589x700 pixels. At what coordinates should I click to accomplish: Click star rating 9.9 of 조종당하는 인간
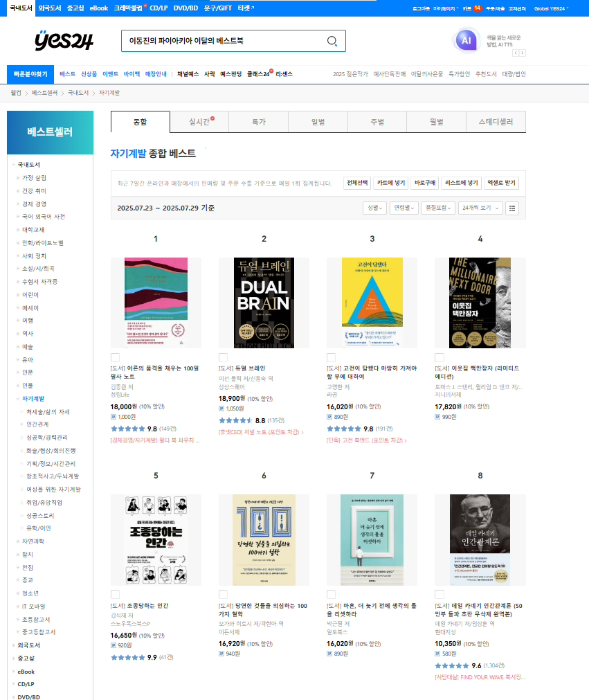(127, 658)
